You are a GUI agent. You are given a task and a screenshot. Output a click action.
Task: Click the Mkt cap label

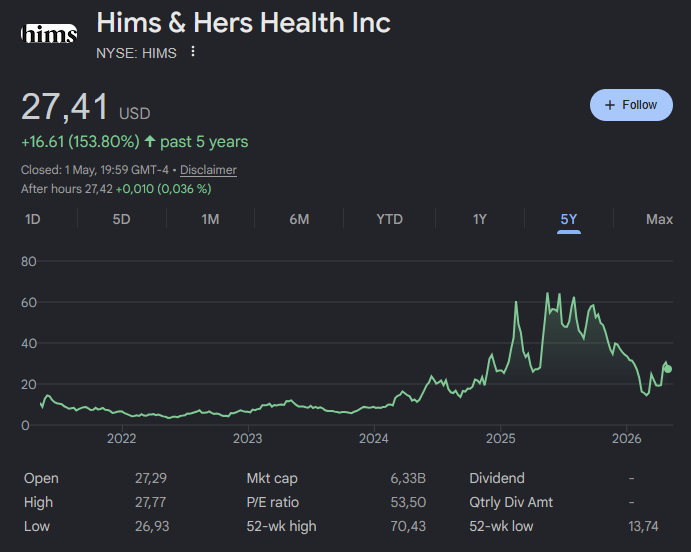click(x=272, y=478)
